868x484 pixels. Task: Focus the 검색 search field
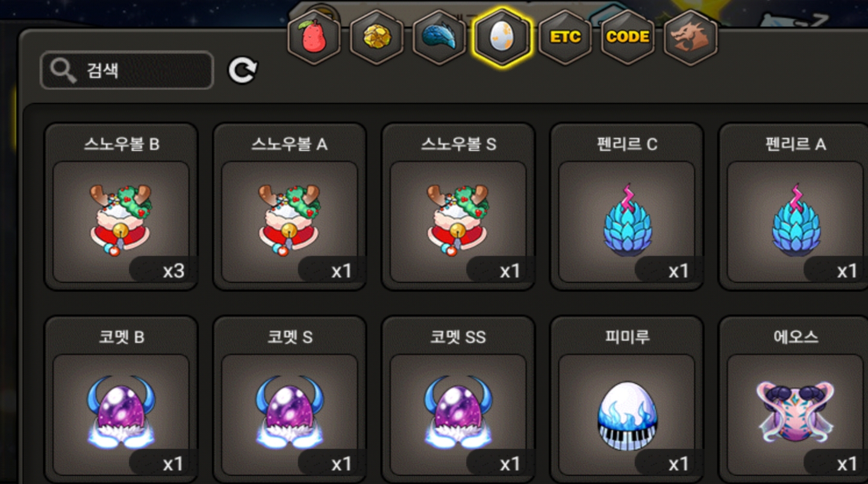coord(127,71)
